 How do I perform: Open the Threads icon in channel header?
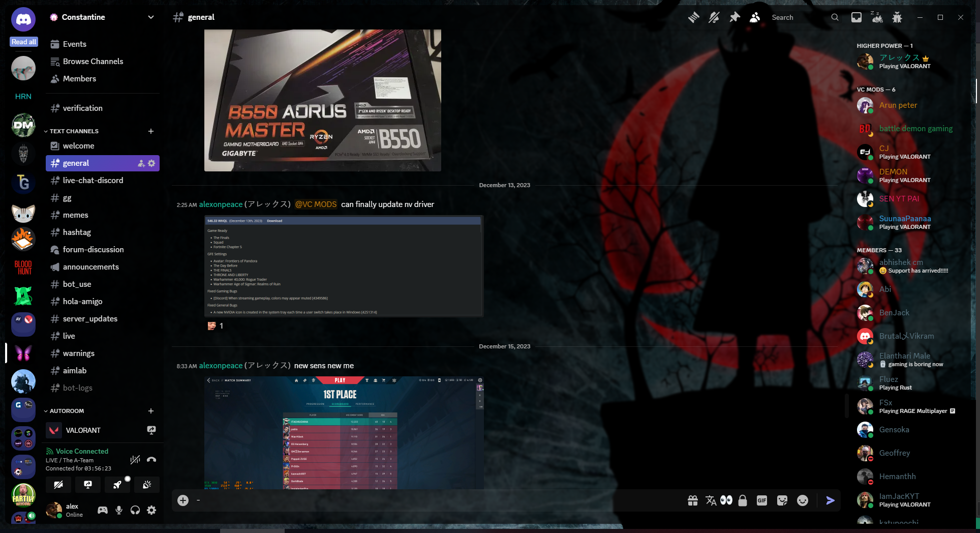694,17
